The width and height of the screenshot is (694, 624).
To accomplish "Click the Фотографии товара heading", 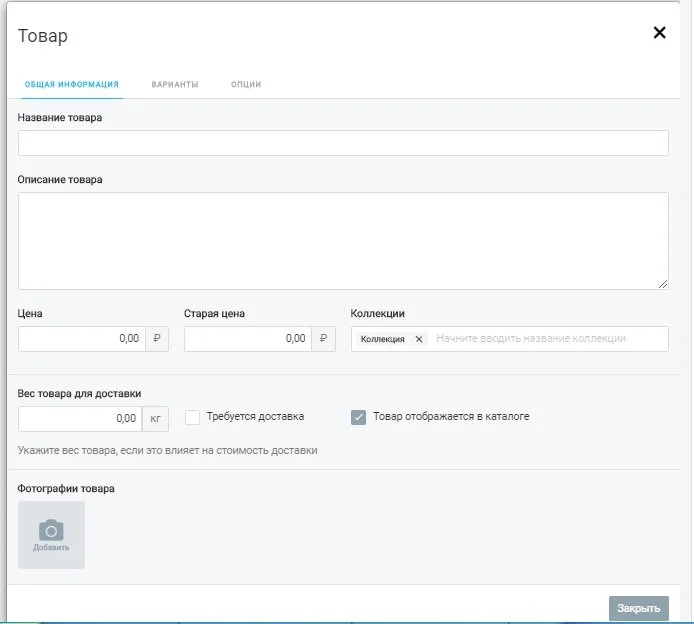I will point(66,489).
